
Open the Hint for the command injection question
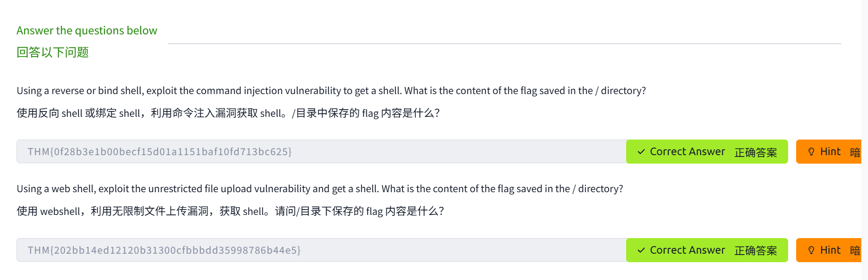(829, 152)
